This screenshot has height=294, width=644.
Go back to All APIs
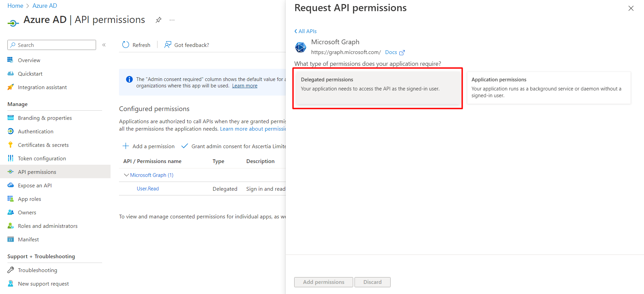tap(306, 31)
